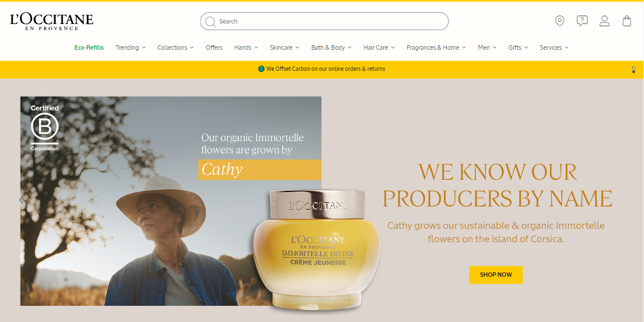This screenshot has height=322, width=644.
Task: Open the Offers menu item
Action: click(214, 47)
